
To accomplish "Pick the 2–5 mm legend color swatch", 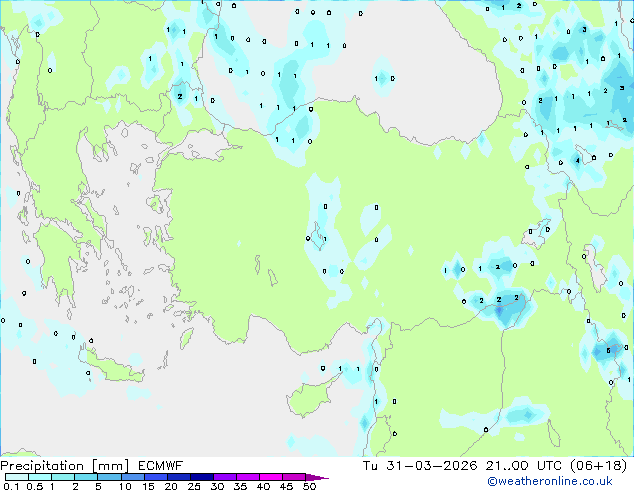I will tap(86, 477).
